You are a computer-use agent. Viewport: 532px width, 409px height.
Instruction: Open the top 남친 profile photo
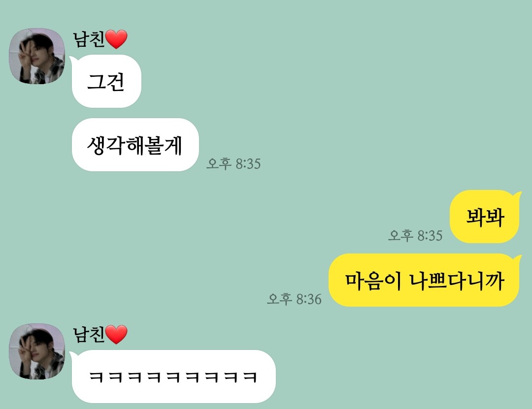[x=36, y=56]
